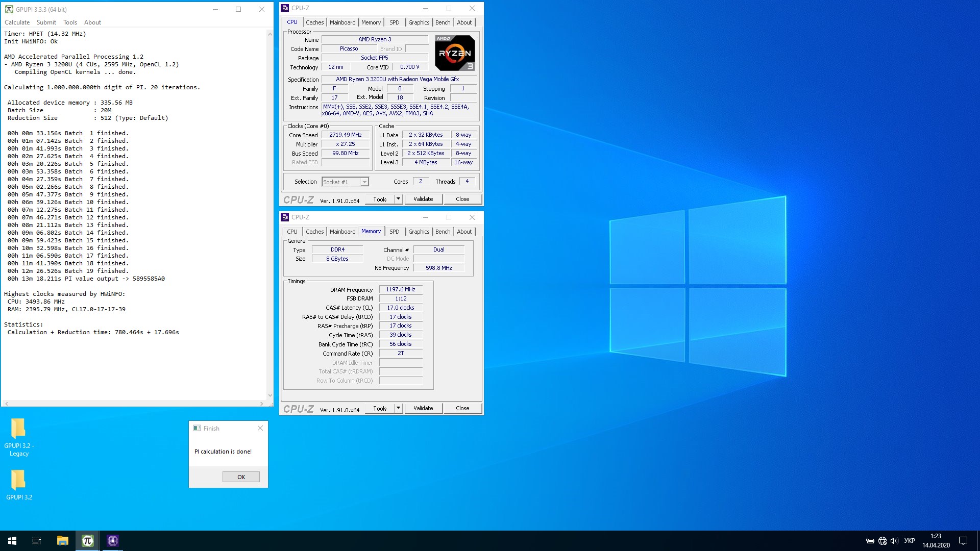Switch to CPU tab in bottom CPU-Z
This screenshot has width=980, height=551.
(292, 232)
